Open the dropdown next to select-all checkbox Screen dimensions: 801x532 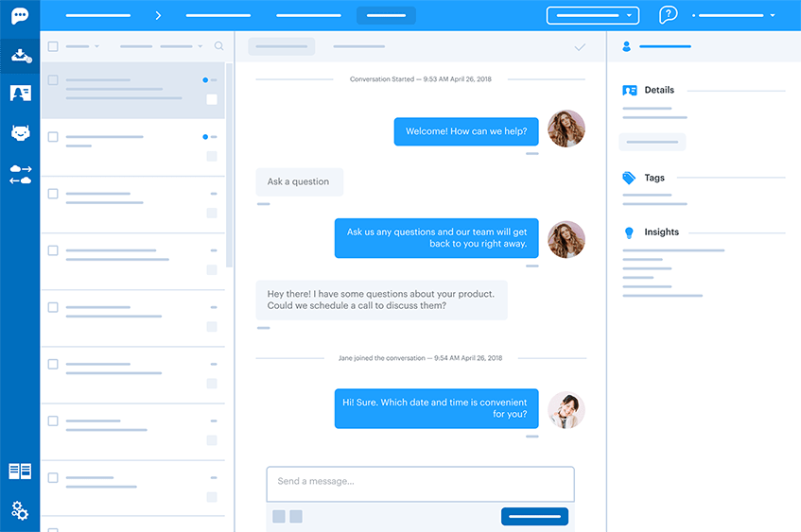[x=82, y=46]
